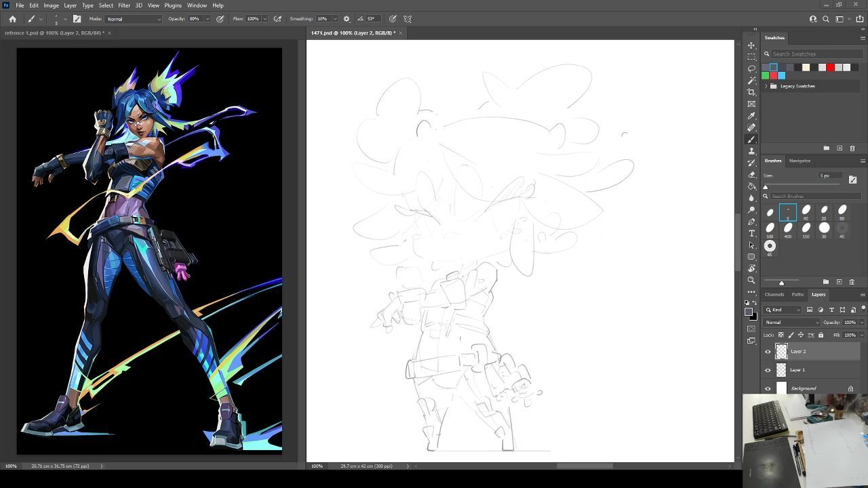Switch to the Navigator tab
Viewport: 868px width, 488px height.
pos(800,161)
